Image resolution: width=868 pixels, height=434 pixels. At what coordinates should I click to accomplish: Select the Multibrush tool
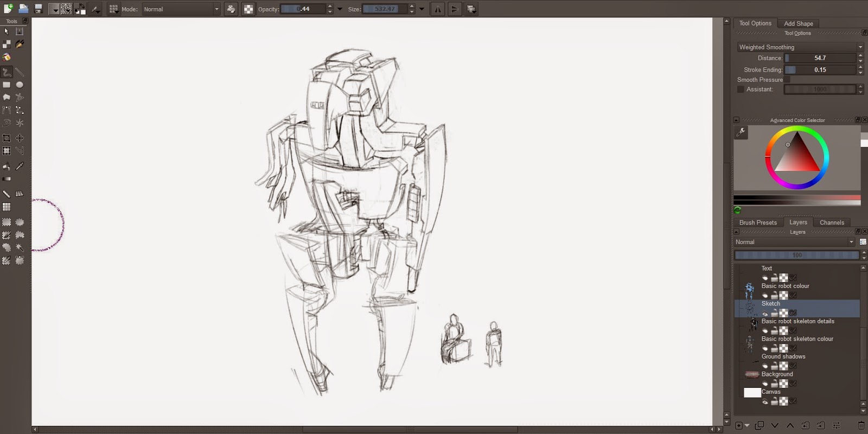click(x=20, y=123)
